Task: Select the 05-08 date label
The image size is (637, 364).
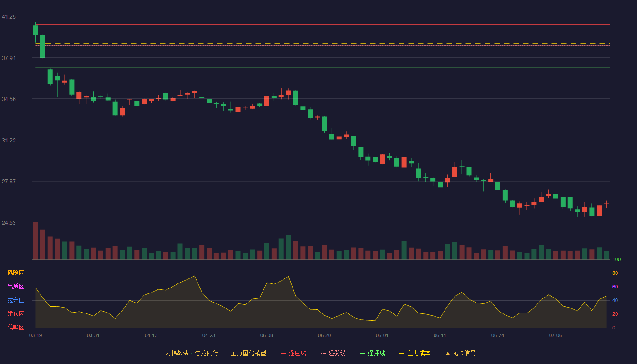Action: point(267,335)
